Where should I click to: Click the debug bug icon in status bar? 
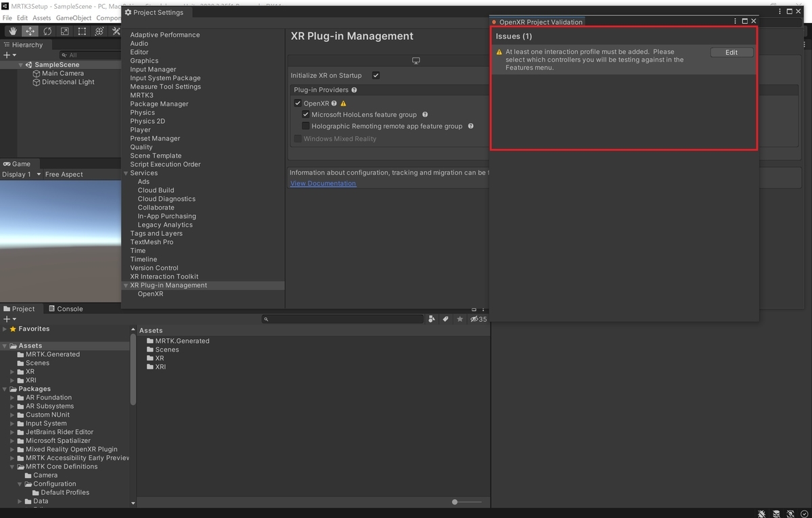click(x=762, y=513)
